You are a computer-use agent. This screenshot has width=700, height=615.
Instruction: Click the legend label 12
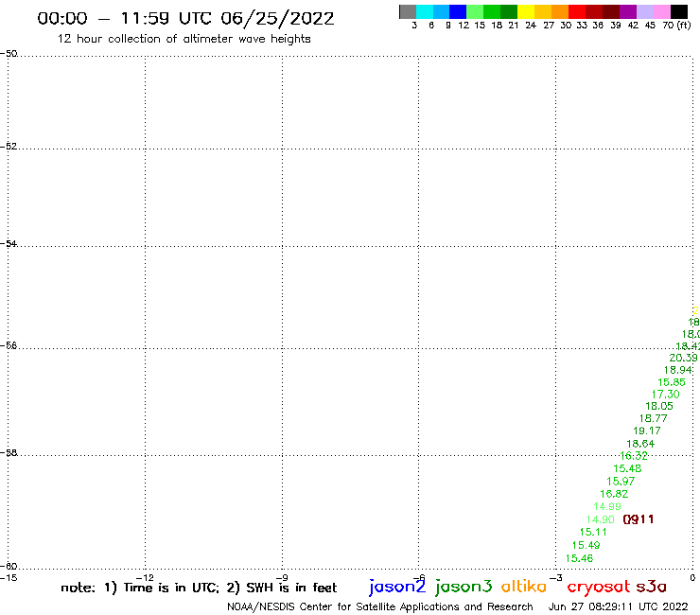(464, 26)
